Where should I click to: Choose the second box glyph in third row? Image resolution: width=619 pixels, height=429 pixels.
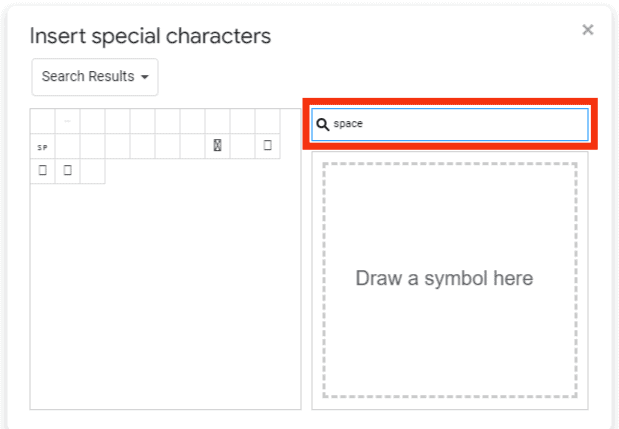click(68, 171)
